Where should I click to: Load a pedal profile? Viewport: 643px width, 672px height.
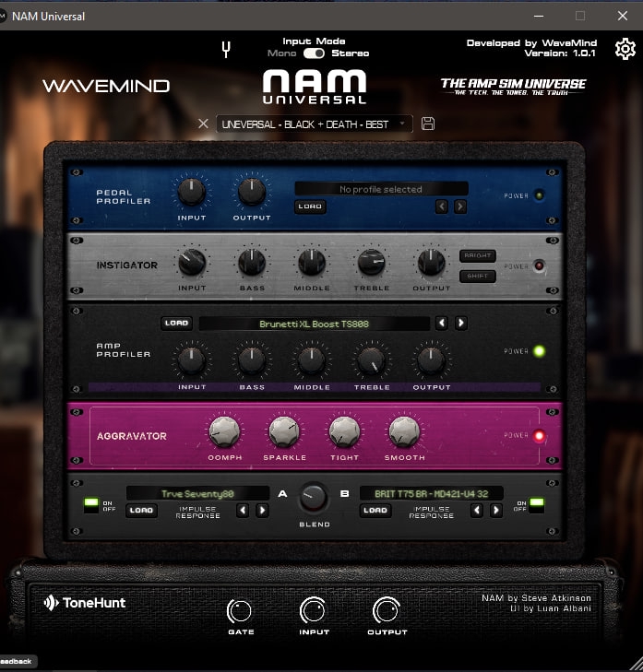pos(310,206)
